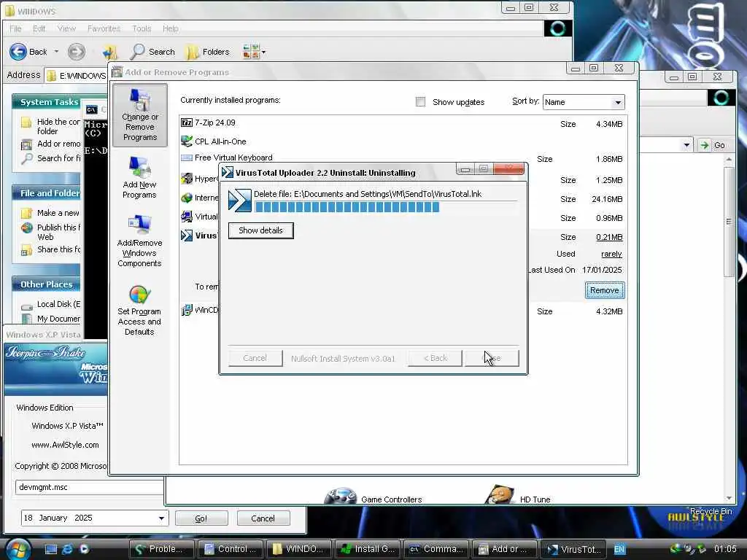Open Add New Programs sidebar icon
This screenshot has width=747, height=560.
[139, 178]
